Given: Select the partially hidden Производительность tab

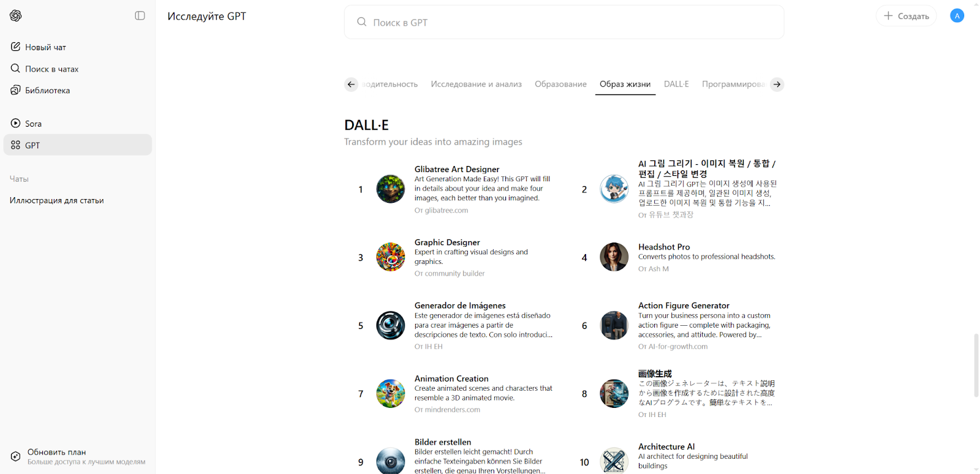Looking at the screenshot, I should pos(390,84).
